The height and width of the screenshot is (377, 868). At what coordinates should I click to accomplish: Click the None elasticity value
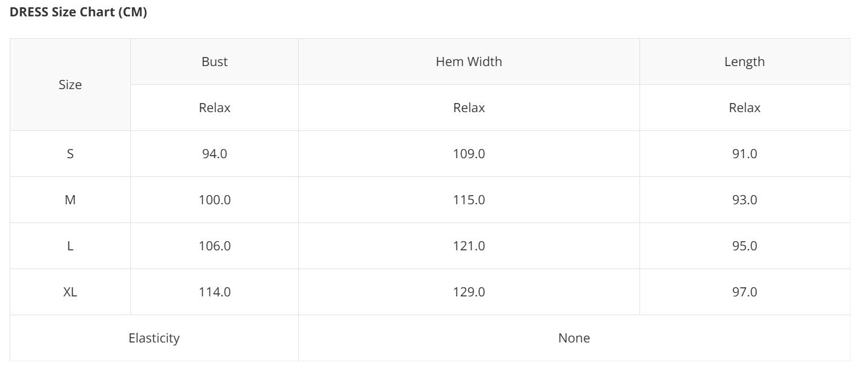coord(573,338)
